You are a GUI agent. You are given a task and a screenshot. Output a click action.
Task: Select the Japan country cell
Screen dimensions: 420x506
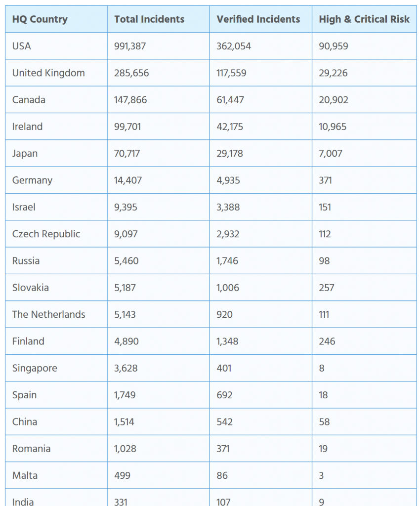(x=56, y=153)
